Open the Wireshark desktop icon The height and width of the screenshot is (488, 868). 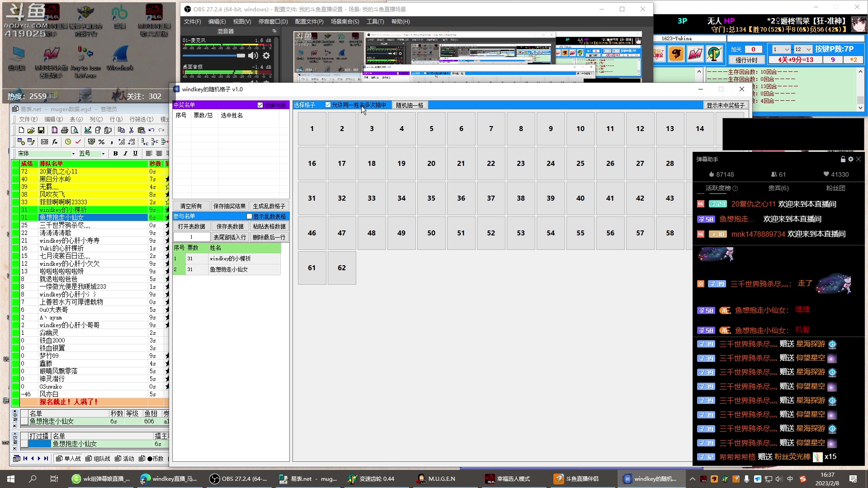(120, 58)
